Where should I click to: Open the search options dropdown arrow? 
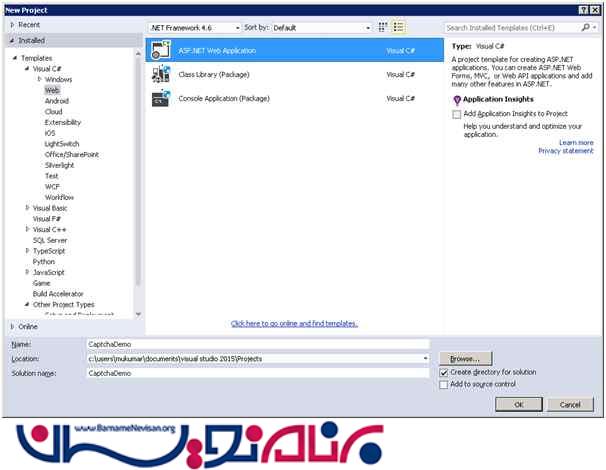pos(594,27)
